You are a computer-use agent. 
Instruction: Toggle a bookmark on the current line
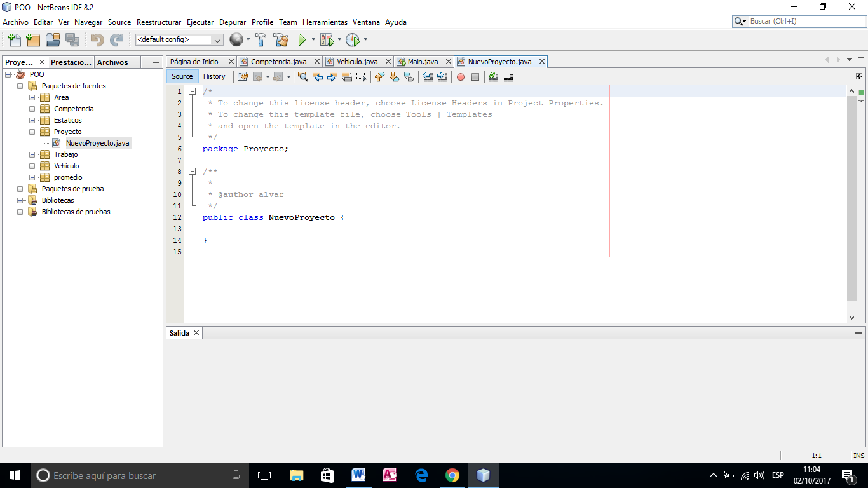[x=409, y=77]
